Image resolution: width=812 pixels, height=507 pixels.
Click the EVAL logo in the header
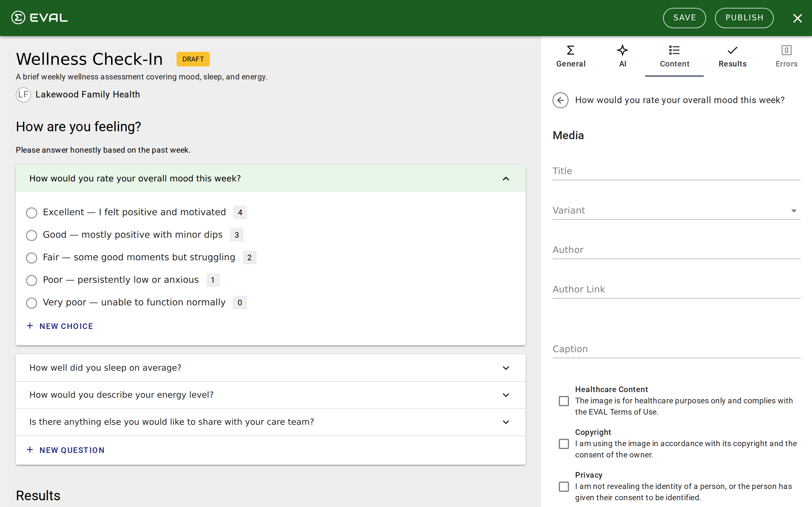pos(39,18)
